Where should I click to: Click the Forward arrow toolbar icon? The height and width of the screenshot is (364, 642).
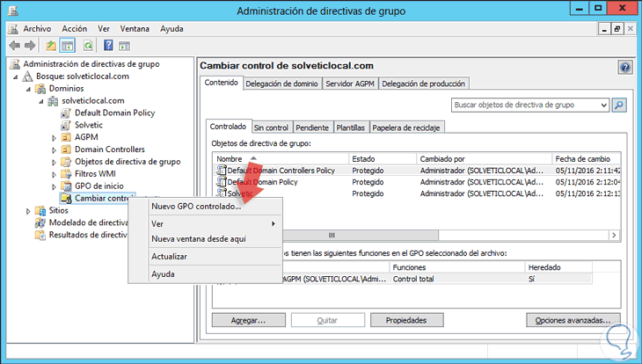point(30,46)
